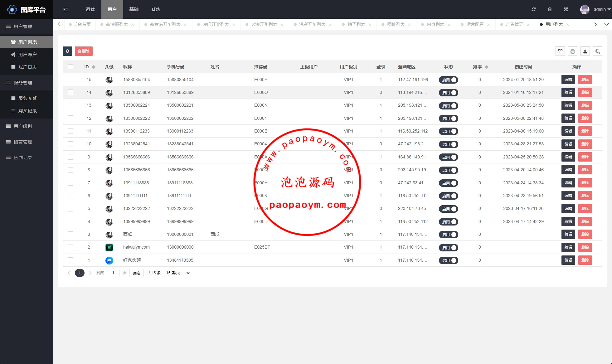Click dark refresh button above table
Image resolution: width=612 pixels, height=364 pixels.
[x=67, y=51]
